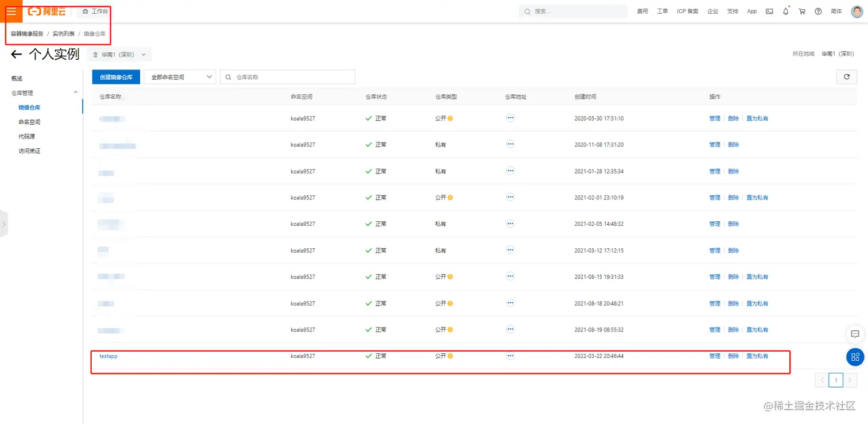The image size is (868, 424).
Task: Click the public warning icon for 2020-05-30 repository
Action: [451, 118]
